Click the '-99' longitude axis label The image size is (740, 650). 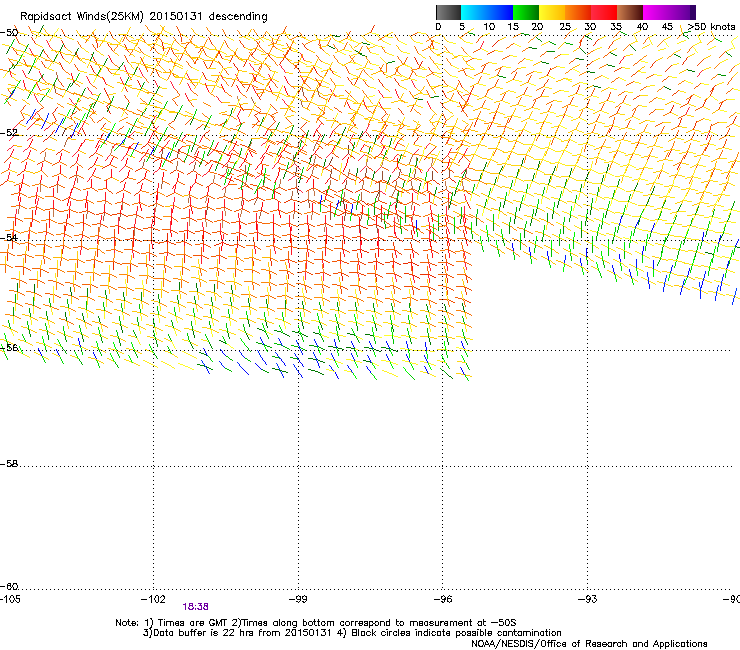coord(298,599)
